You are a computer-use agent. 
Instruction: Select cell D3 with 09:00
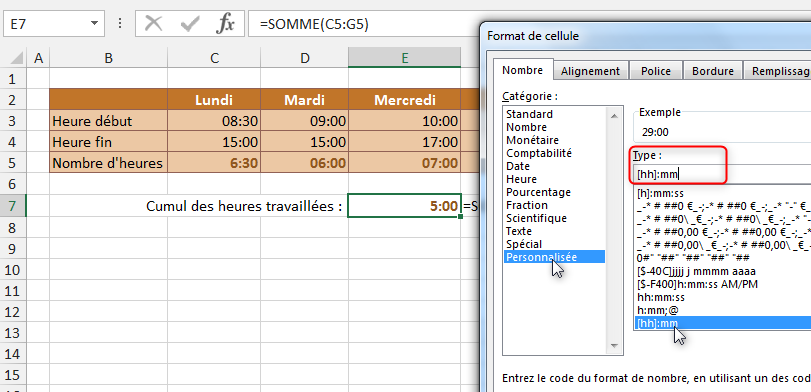coord(305,121)
